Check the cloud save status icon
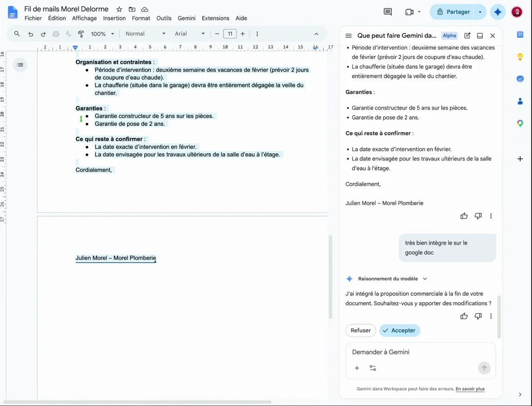 point(145,10)
